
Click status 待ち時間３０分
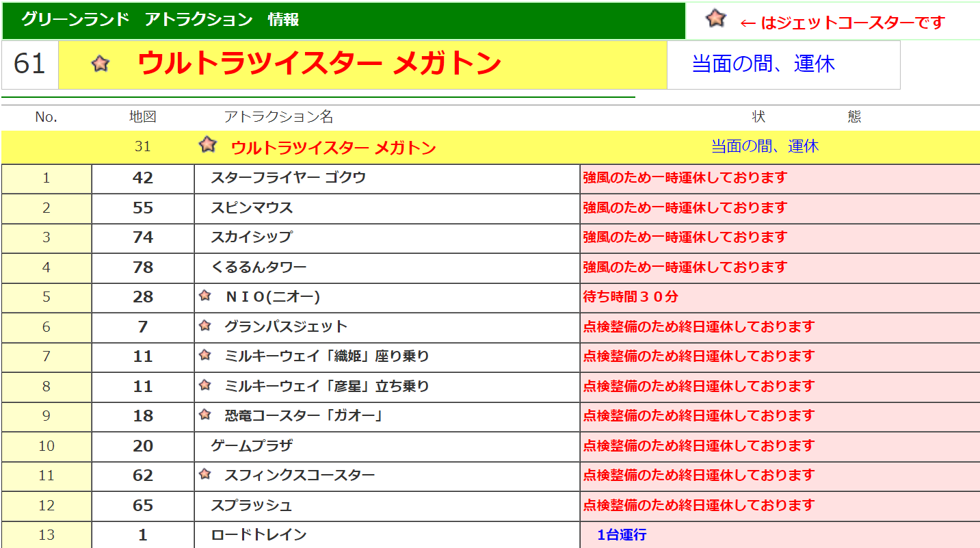631,297
